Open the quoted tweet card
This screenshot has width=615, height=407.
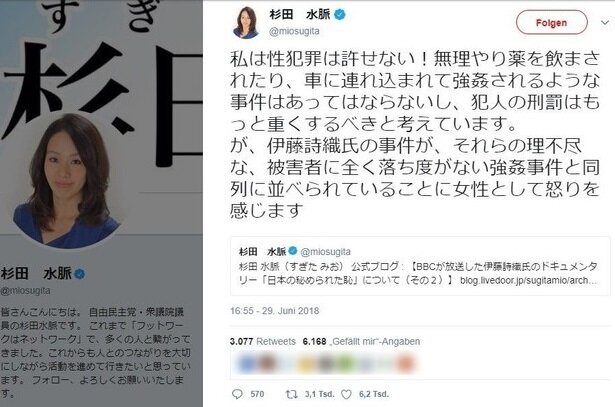(x=420, y=265)
